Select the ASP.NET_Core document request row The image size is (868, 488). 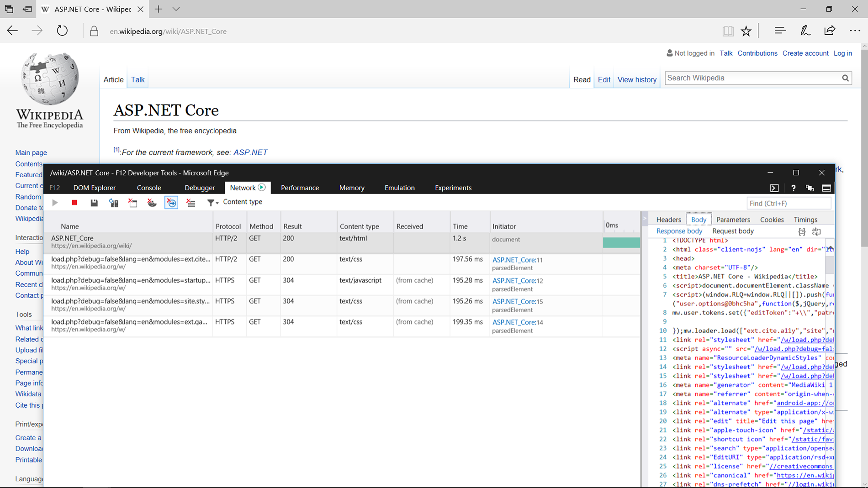click(x=342, y=242)
